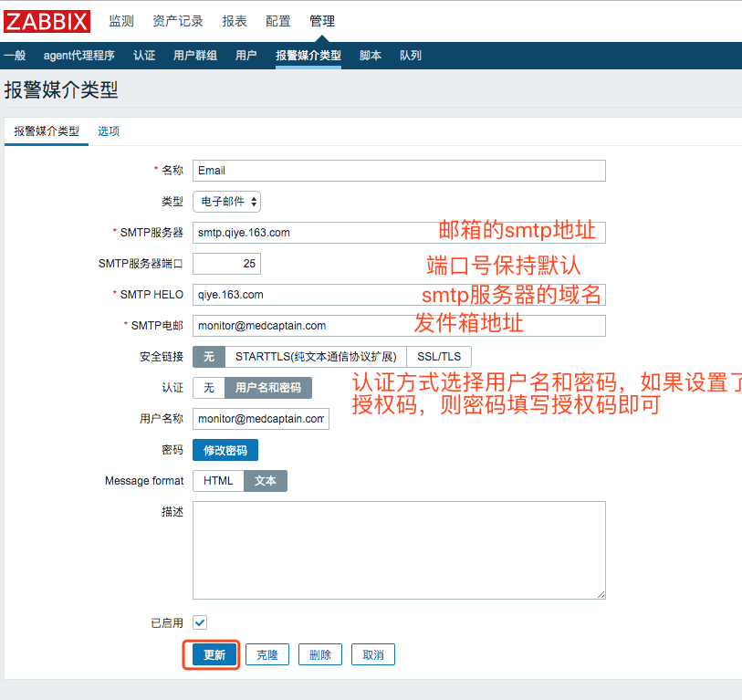Open the 类型 dropdown showing 电子邮件
The width and height of the screenshot is (742, 700).
[x=226, y=202]
